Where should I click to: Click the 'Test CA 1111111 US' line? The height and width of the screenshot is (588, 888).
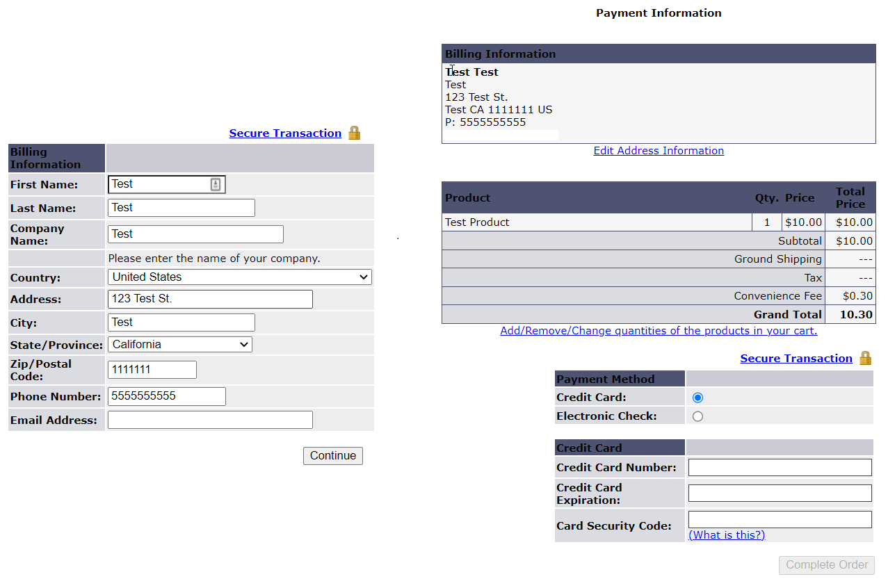point(499,110)
